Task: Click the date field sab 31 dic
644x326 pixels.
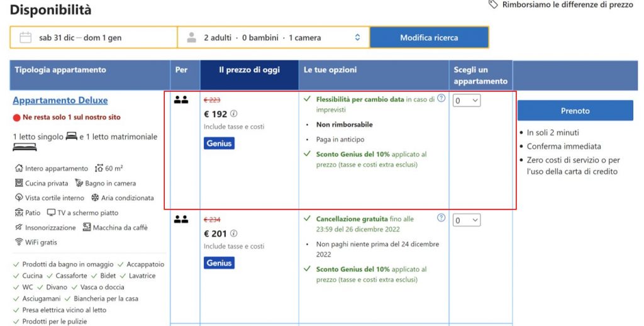Action: click(x=80, y=38)
